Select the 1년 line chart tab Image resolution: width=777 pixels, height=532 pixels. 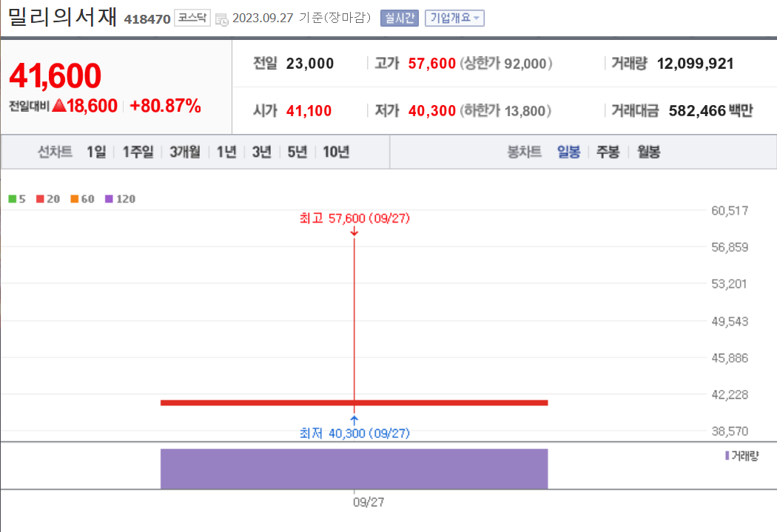tap(227, 152)
